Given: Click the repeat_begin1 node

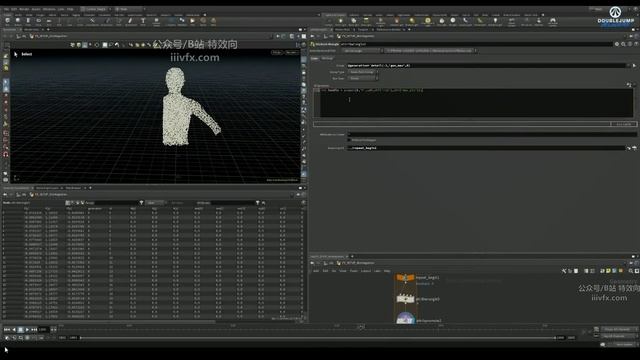Looking at the screenshot, I should pos(405,278).
